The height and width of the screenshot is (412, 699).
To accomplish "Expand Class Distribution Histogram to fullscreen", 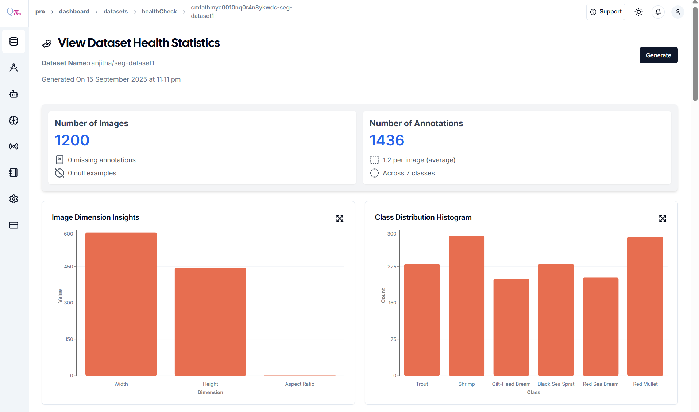I will tap(662, 218).
